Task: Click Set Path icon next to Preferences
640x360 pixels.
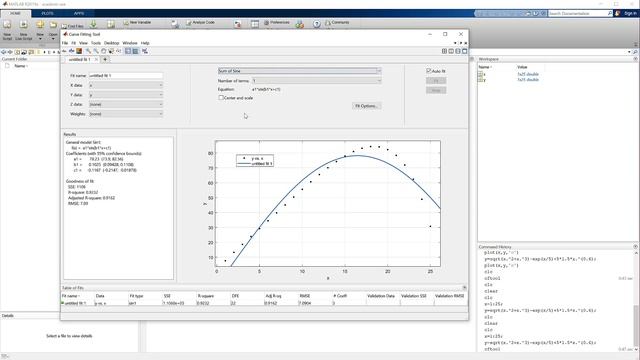Action: tap(300, 25)
